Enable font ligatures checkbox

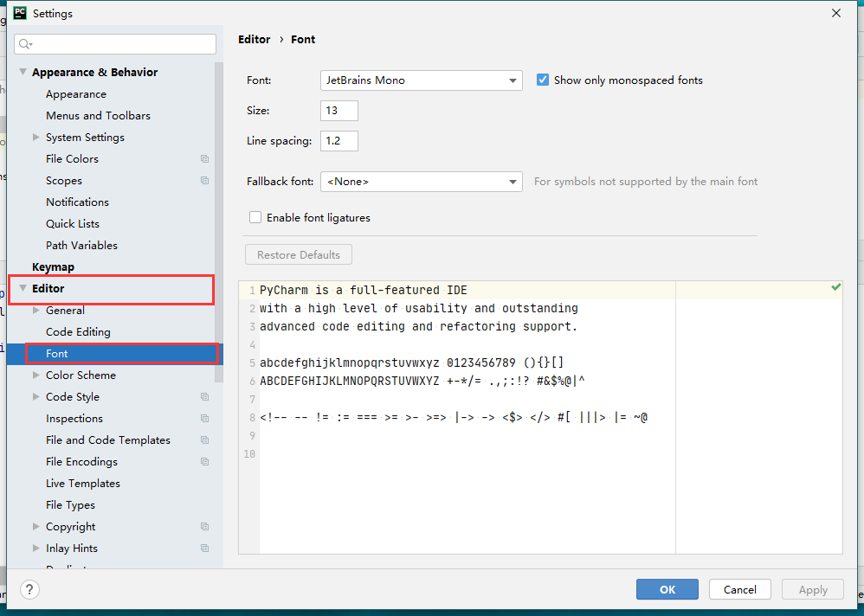pos(255,218)
